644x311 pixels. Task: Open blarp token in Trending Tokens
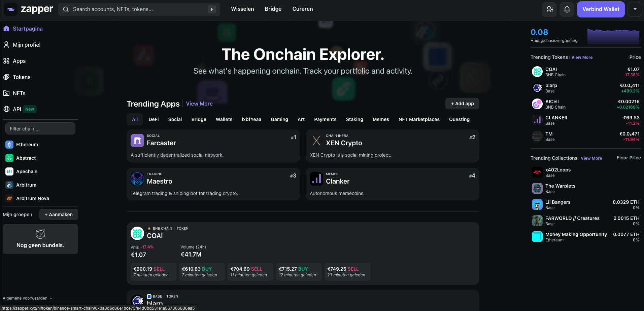[x=586, y=88]
